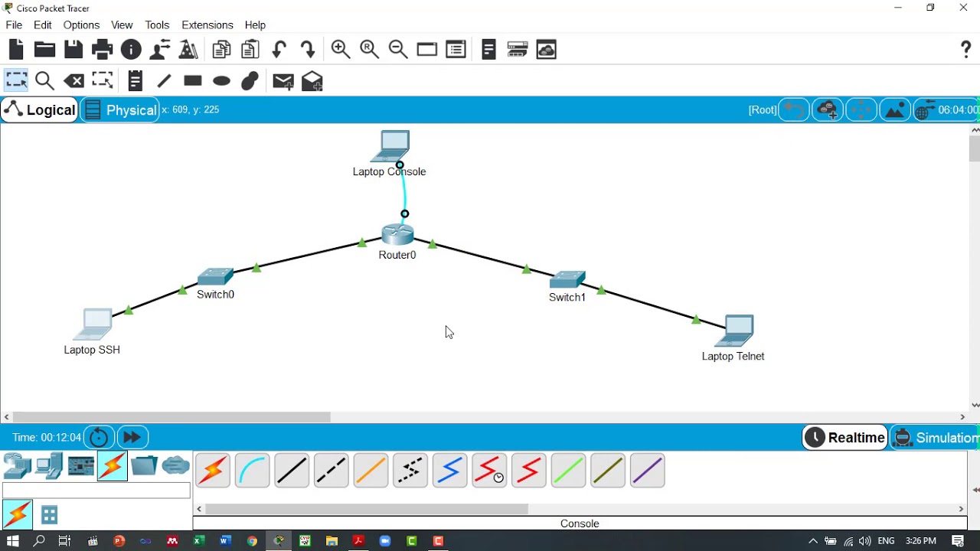Zoom in on the workspace
980x551 pixels.
pos(341,50)
